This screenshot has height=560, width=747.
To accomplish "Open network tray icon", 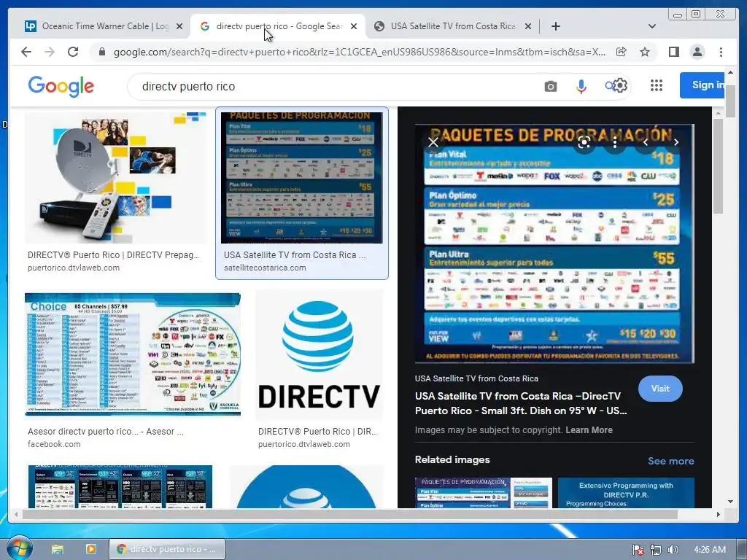I will click(656, 550).
